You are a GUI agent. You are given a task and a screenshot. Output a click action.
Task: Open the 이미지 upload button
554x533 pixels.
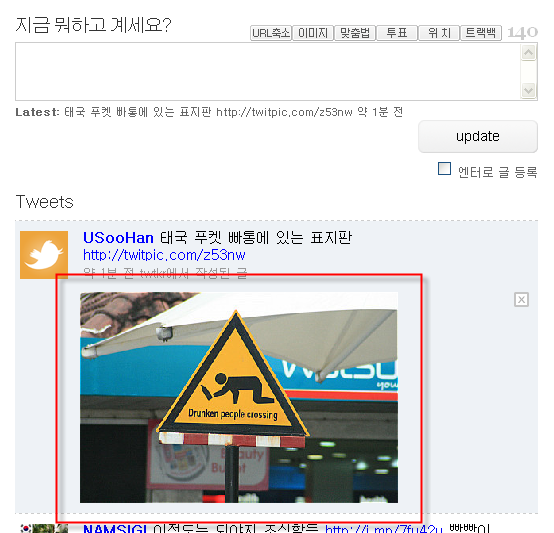point(313,33)
